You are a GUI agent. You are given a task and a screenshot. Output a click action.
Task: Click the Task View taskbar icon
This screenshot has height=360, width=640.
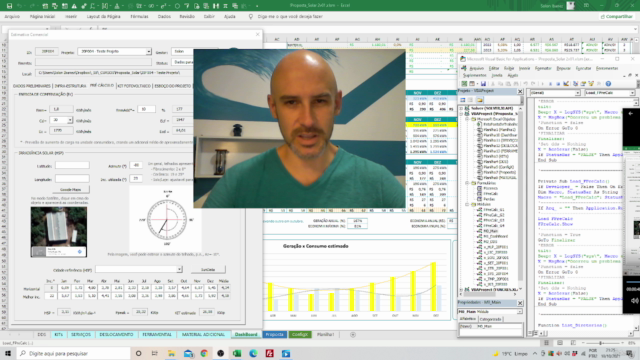coord(154,353)
